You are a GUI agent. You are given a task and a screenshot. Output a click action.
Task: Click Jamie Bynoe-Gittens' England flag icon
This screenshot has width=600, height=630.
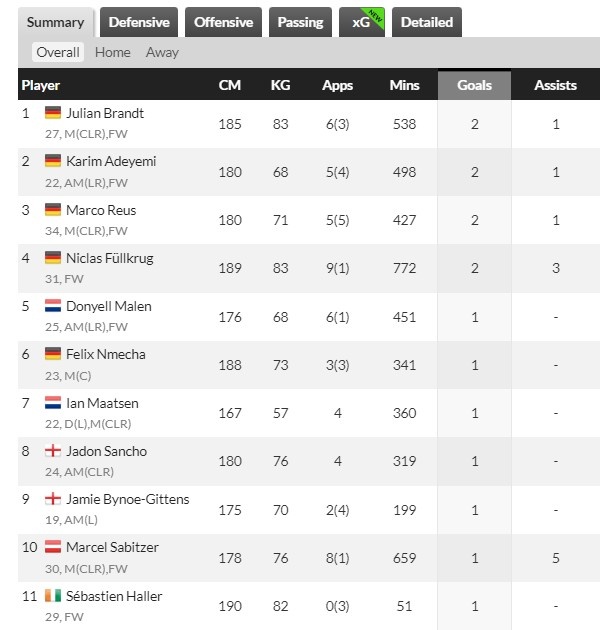pos(53,499)
